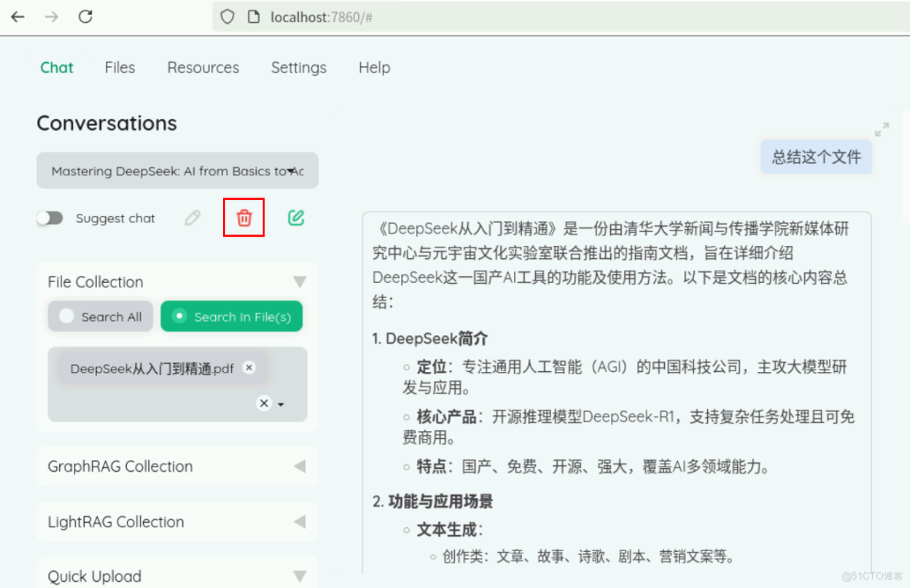Image resolution: width=910 pixels, height=588 pixels.
Task: Expand the LightRAG Collection section
Action: tap(300, 522)
